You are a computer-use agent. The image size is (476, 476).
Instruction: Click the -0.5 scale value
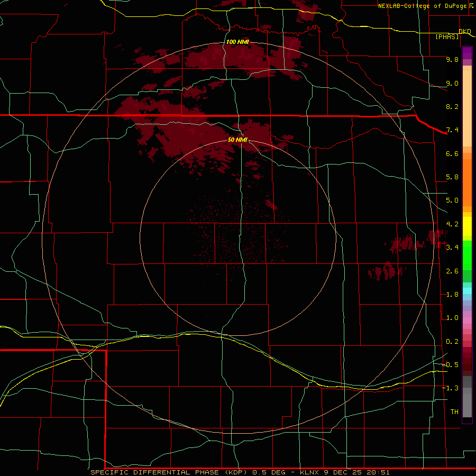click(x=450, y=365)
